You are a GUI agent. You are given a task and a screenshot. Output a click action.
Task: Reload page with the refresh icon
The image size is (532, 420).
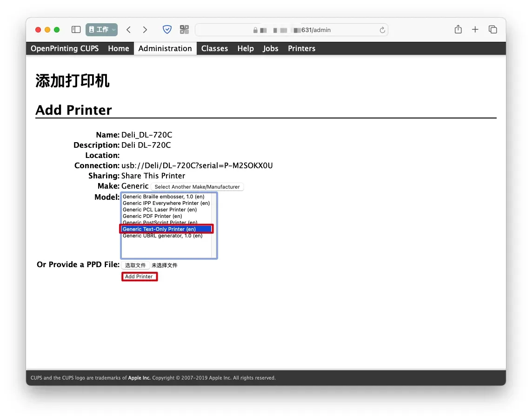point(382,30)
